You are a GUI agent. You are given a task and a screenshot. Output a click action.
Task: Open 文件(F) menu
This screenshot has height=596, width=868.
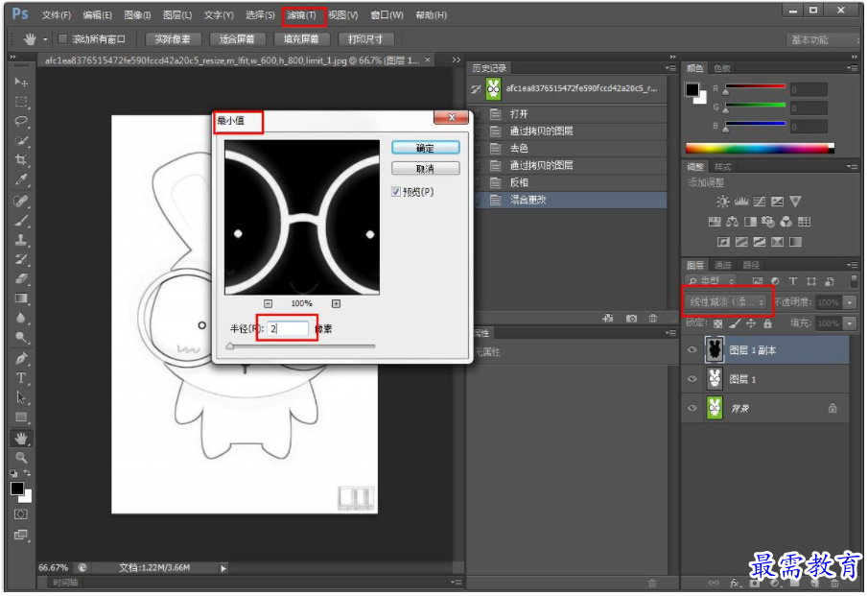(57, 15)
